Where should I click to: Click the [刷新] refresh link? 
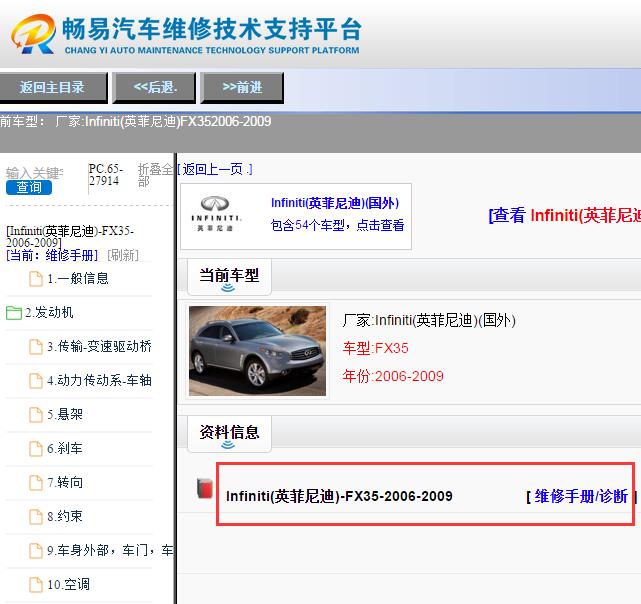pos(123,256)
